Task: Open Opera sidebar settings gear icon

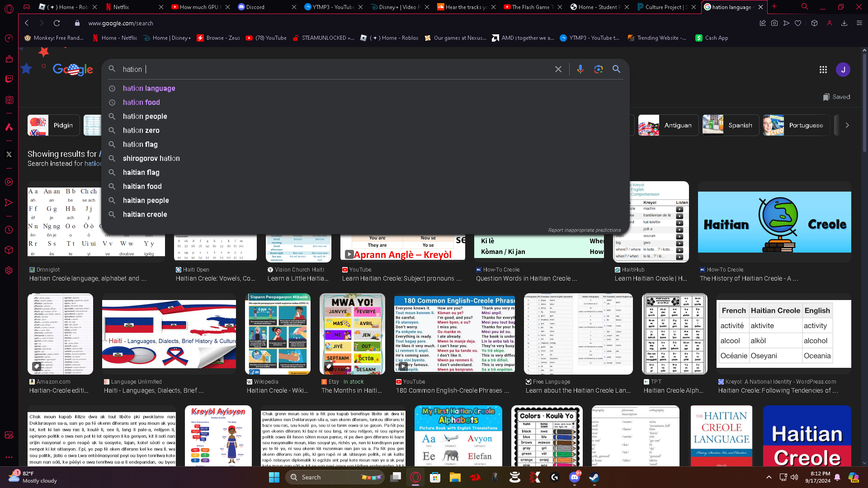Action: click(x=9, y=270)
